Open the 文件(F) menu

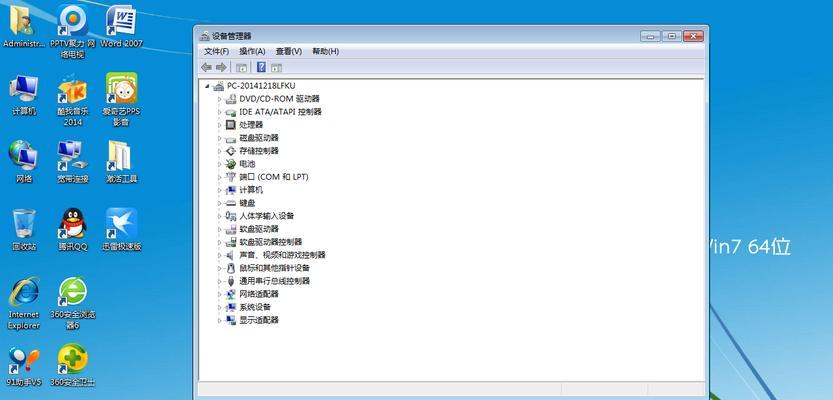[216, 52]
